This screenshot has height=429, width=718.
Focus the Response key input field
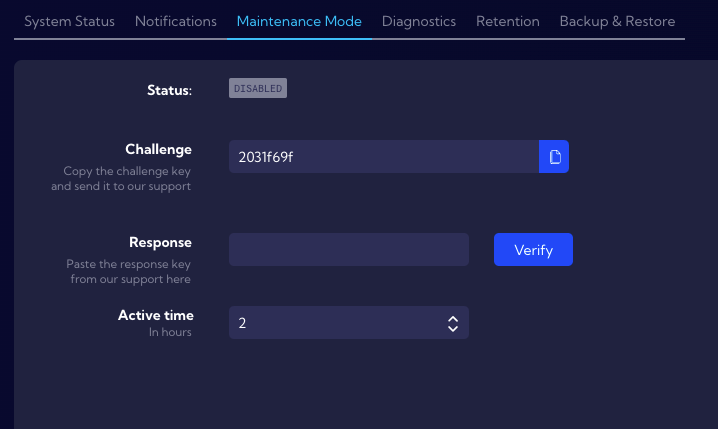click(349, 250)
